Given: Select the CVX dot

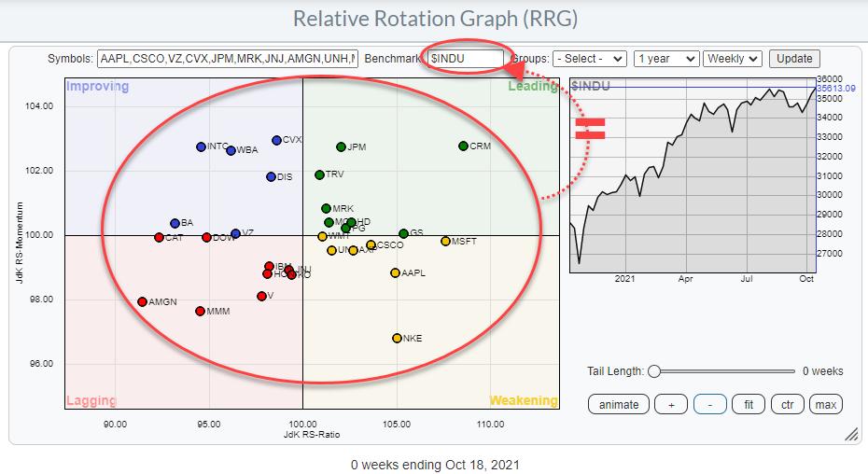Looking at the screenshot, I should coord(276,140).
